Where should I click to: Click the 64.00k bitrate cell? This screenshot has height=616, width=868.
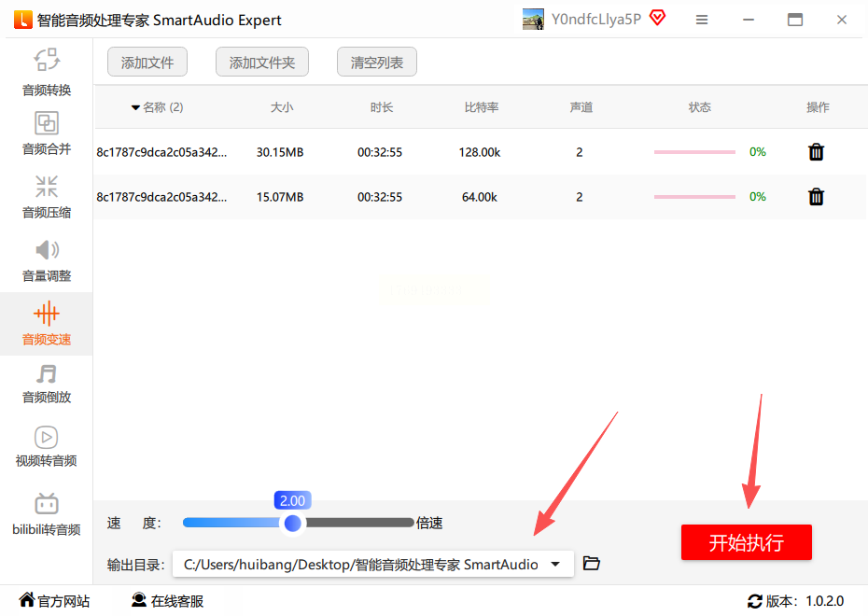pyautogui.click(x=480, y=197)
